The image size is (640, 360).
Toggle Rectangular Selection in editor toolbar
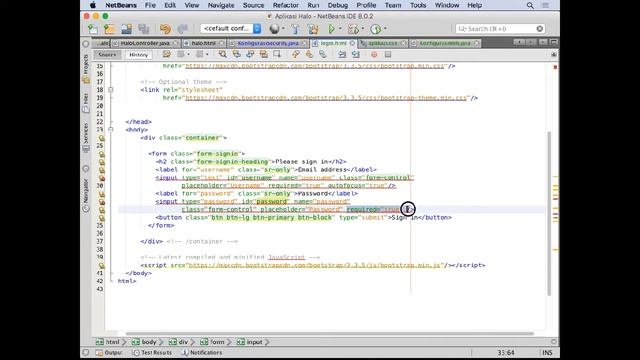277,54
